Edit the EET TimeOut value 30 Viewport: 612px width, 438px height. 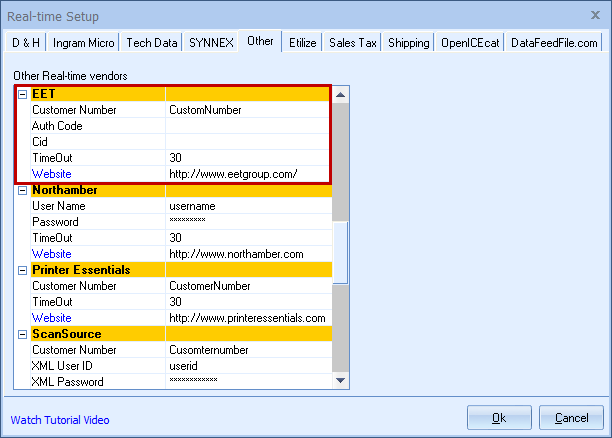coord(248,158)
